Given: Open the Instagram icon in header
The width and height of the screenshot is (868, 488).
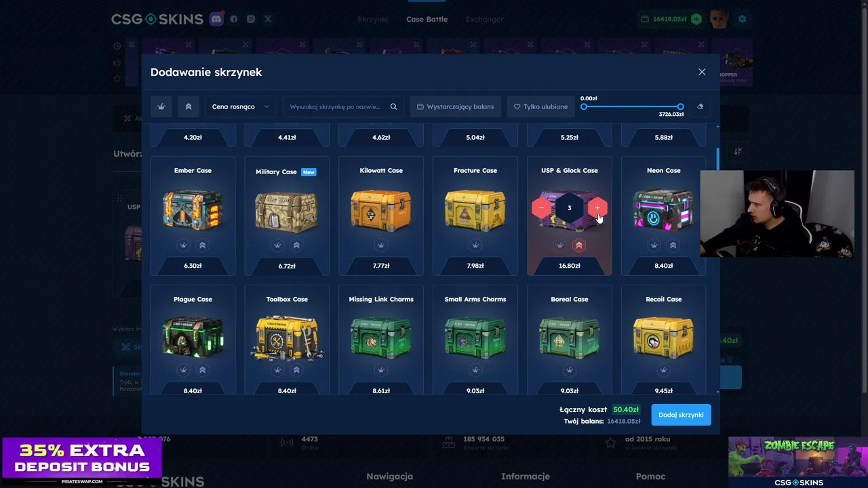Looking at the screenshot, I should (x=251, y=19).
